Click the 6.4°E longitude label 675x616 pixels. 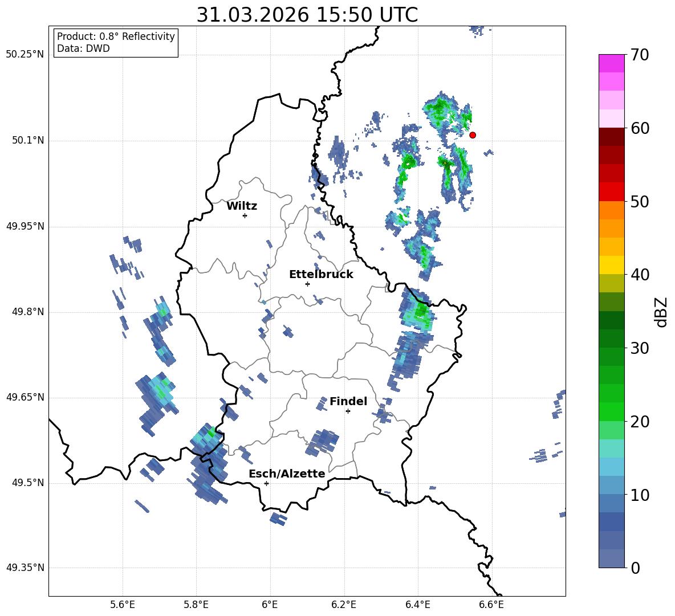point(417,605)
